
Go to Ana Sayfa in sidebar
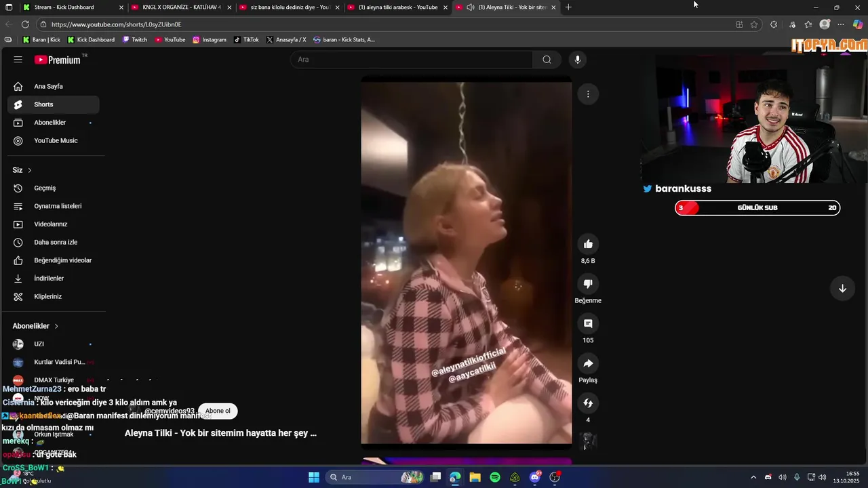[x=54, y=86]
